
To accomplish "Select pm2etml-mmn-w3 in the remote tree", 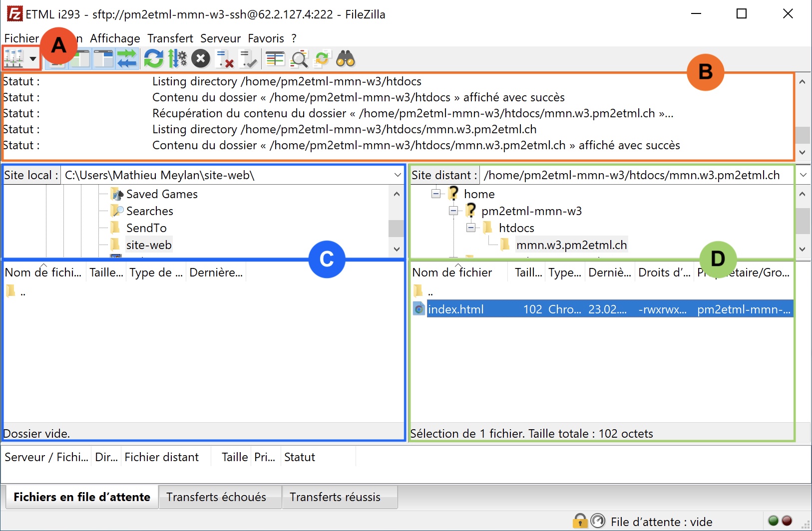I will click(x=531, y=211).
